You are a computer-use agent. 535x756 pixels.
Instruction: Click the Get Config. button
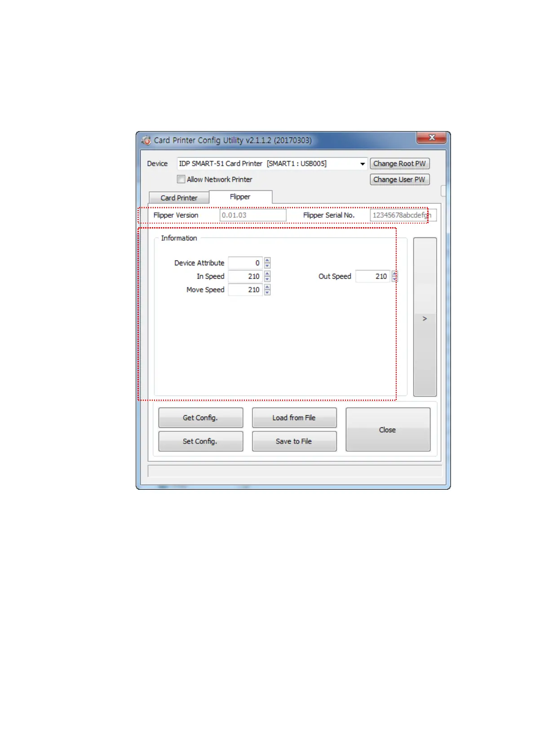(200, 418)
